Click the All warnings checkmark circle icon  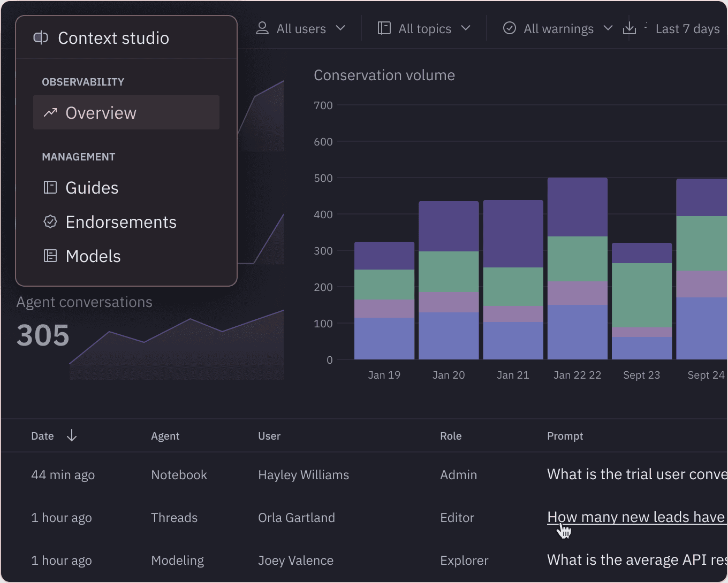510,28
